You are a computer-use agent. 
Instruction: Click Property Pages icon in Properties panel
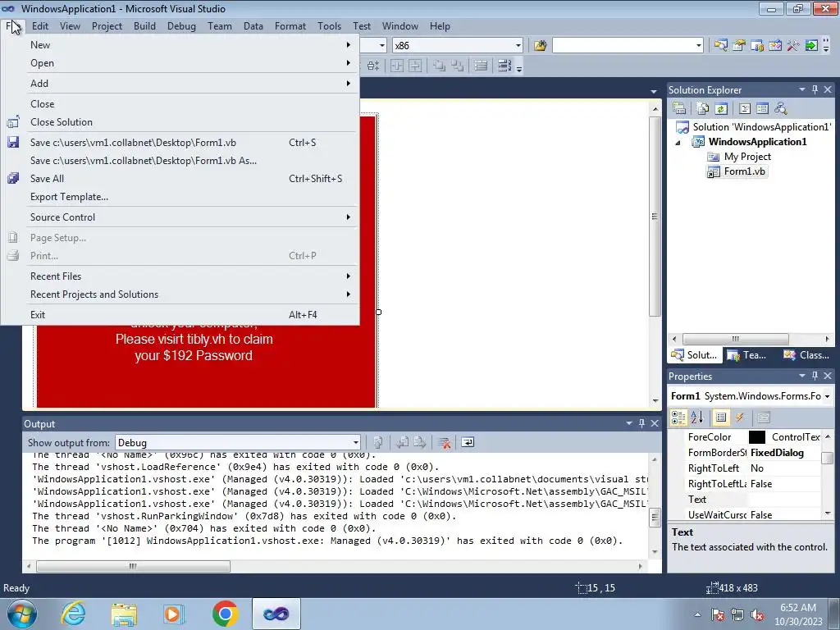764,418
